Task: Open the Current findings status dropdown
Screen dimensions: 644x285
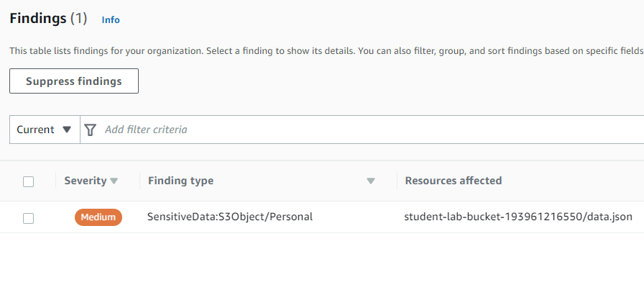Action: click(45, 130)
